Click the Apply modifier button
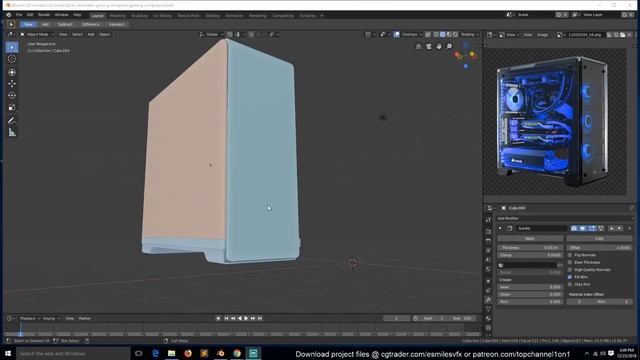 point(530,238)
